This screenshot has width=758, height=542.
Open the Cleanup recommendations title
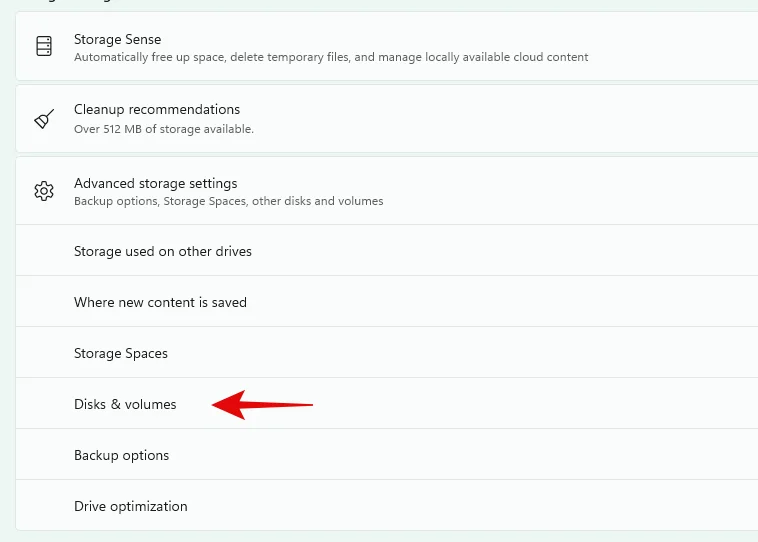click(157, 109)
